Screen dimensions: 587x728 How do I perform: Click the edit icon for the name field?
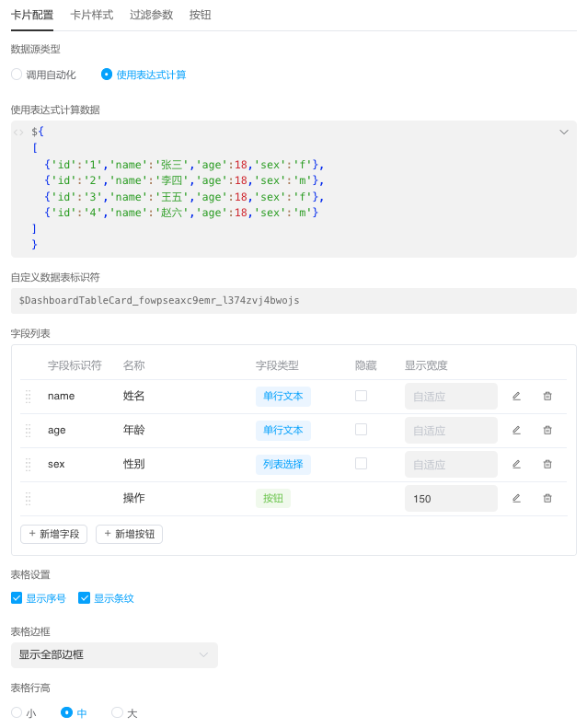click(x=516, y=396)
